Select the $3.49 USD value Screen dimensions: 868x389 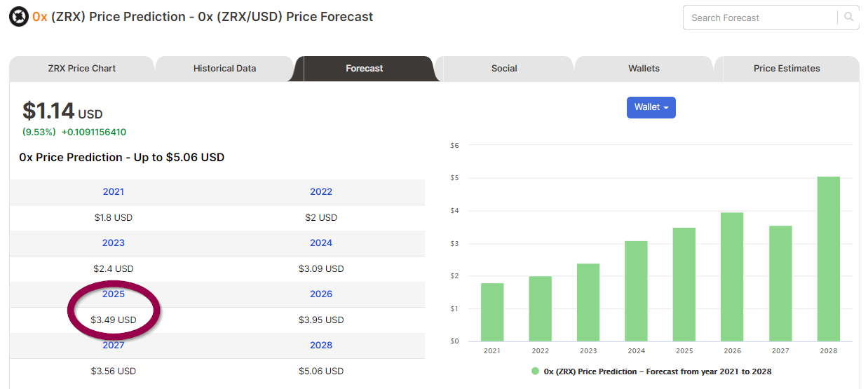114,320
